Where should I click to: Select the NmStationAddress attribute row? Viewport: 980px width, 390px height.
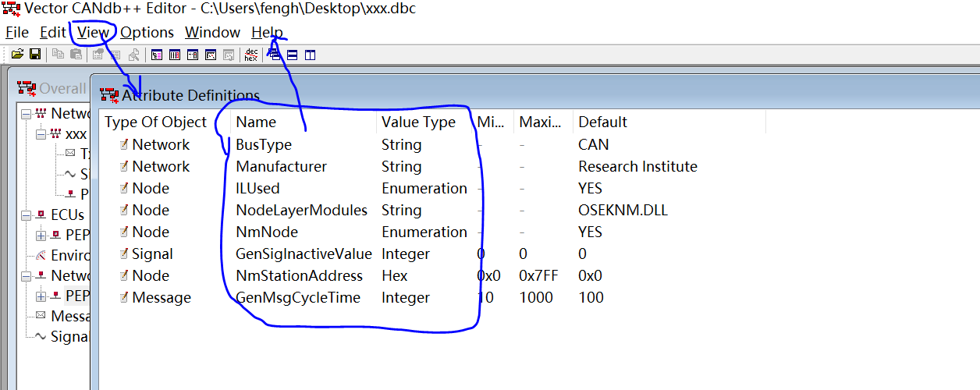[299, 275]
